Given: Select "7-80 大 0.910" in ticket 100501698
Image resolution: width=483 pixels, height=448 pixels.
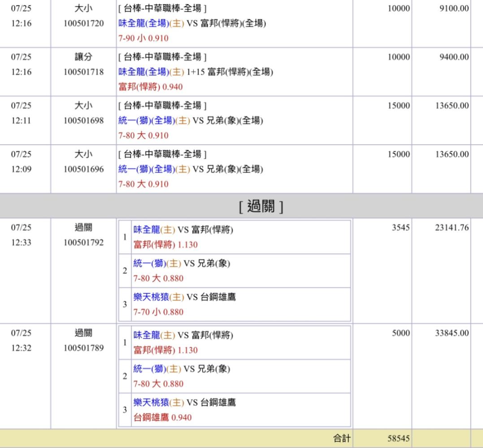Looking at the screenshot, I should pos(143,136).
